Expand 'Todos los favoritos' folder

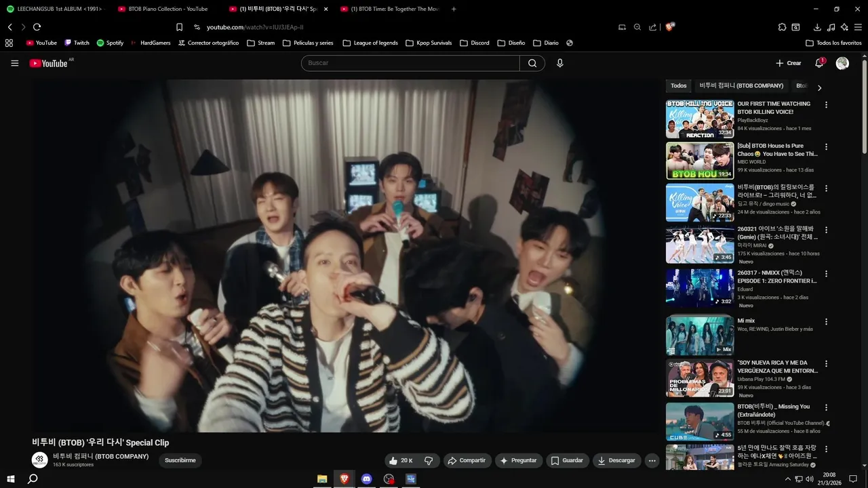click(x=833, y=43)
